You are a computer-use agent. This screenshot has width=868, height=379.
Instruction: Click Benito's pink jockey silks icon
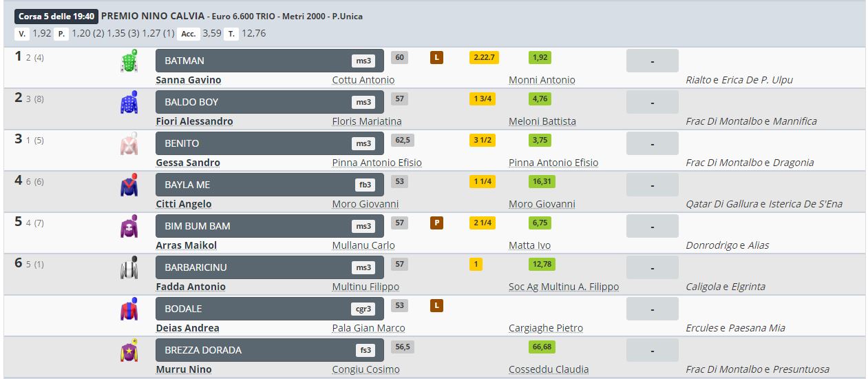point(129,144)
